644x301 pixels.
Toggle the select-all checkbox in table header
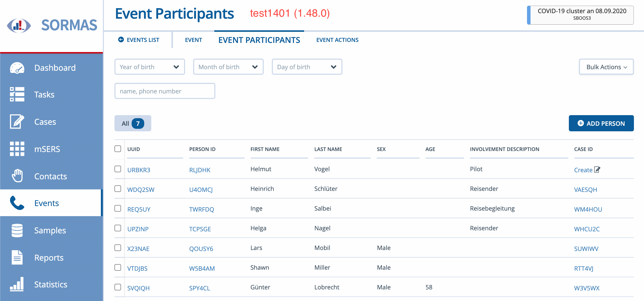118,149
